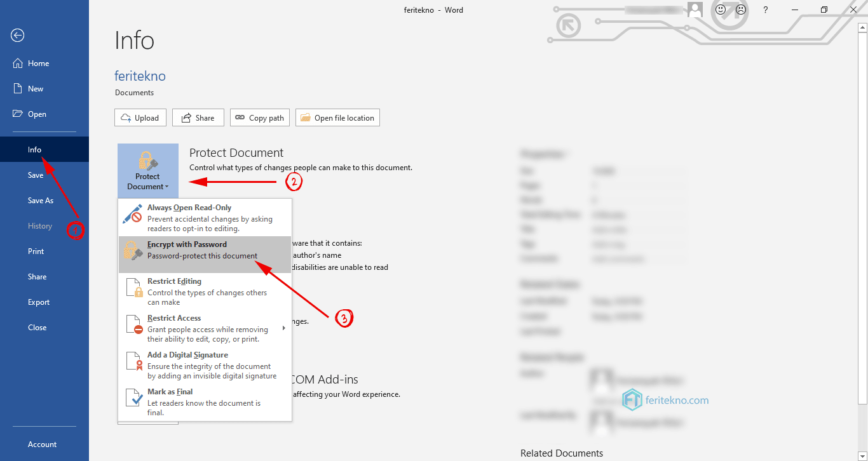This screenshot has height=461, width=868.
Task: Click the Open folder icon
Action: pyautogui.click(x=18, y=114)
